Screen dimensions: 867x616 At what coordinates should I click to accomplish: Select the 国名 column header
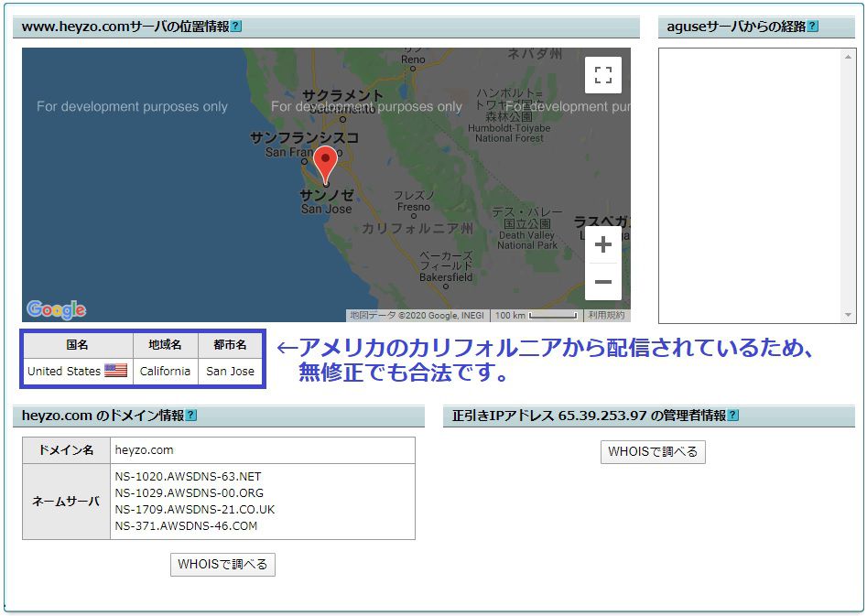click(x=78, y=344)
